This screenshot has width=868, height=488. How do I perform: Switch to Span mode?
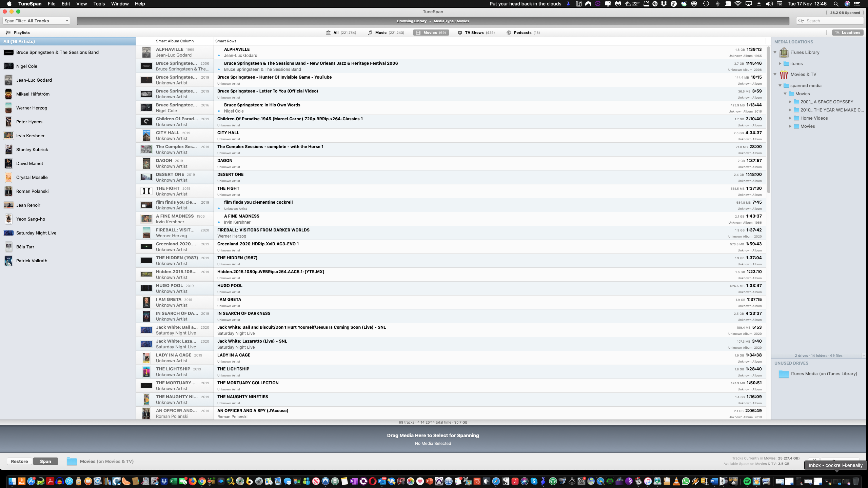pos(45,461)
